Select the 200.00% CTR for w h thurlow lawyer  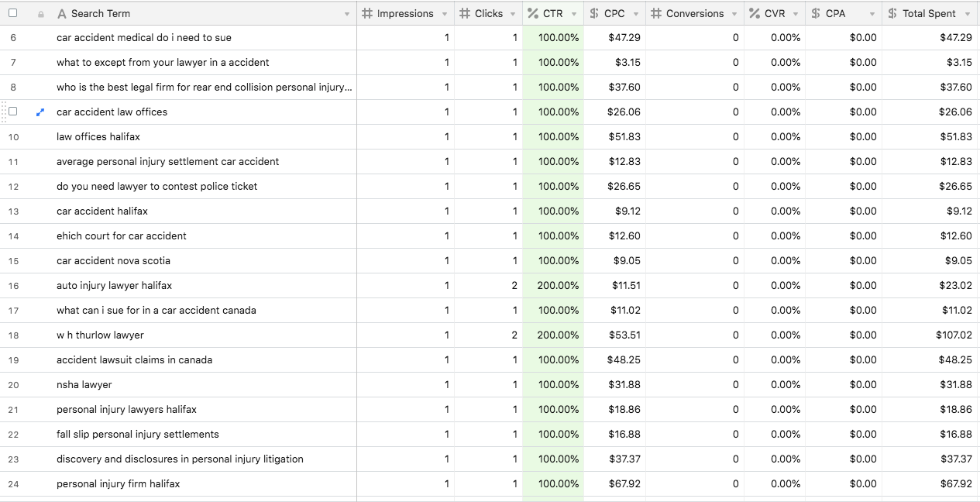coord(553,335)
